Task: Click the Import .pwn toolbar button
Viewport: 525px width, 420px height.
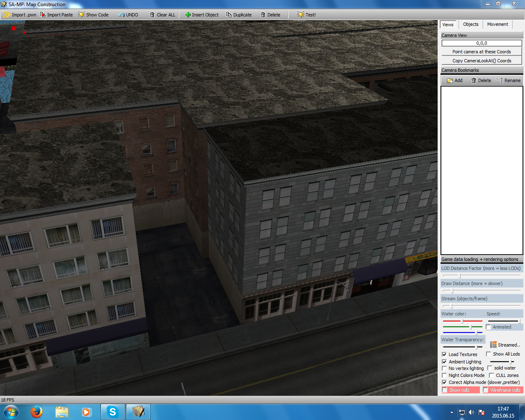Action: tap(20, 15)
